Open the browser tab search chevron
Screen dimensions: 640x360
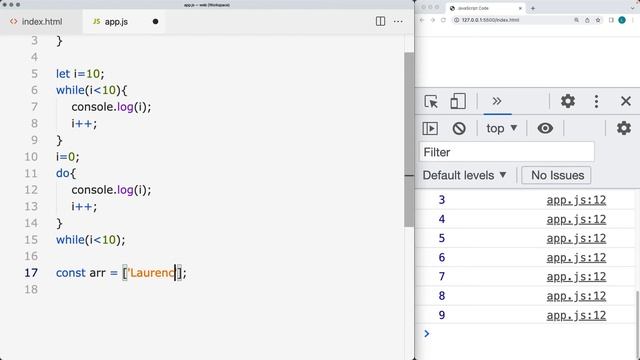click(632, 8)
